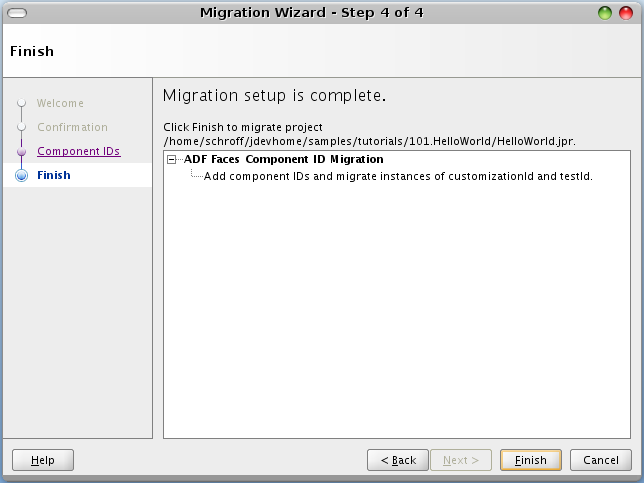The height and width of the screenshot is (483, 644).
Task: Open the window menu button in title bar
Action: (17, 13)
